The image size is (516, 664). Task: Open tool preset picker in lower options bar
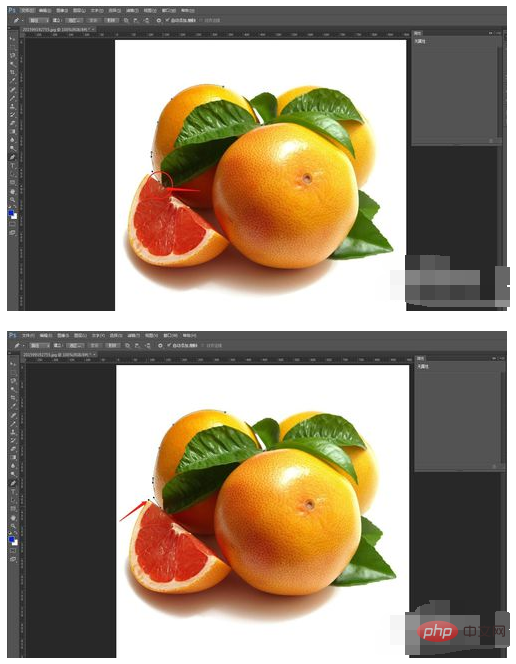coord(18,346)
